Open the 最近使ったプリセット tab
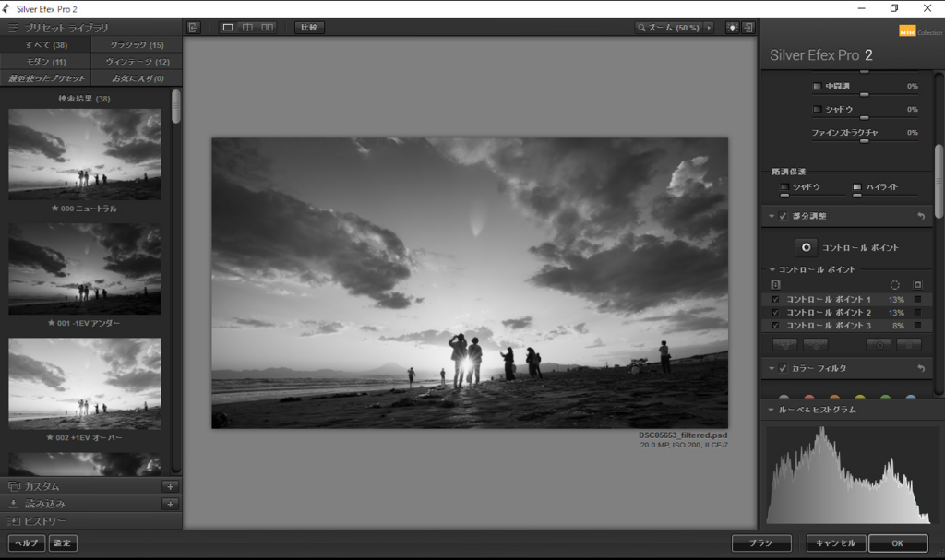This screenshot has width=945, height=560. click(46, 78)
